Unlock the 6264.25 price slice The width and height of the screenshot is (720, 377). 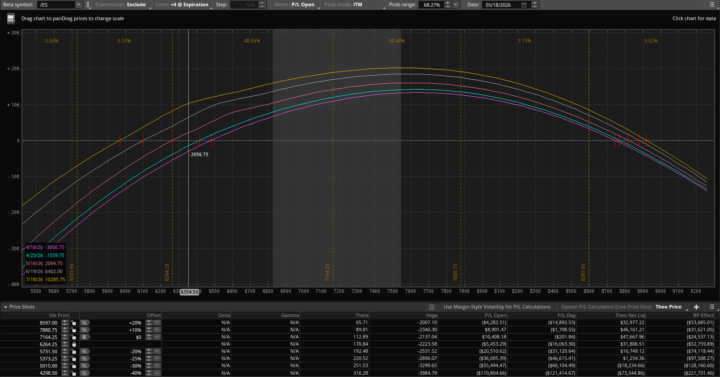(x=74, y=344)
